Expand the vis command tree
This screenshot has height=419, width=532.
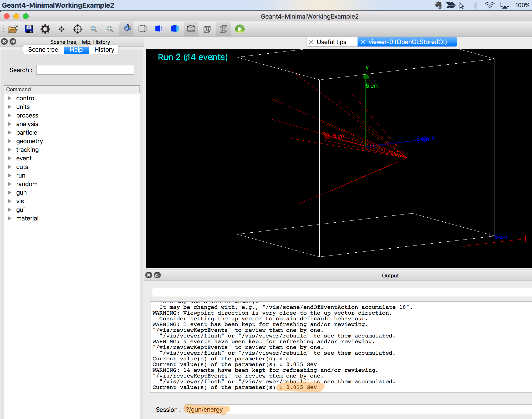(x=10, y=201)
